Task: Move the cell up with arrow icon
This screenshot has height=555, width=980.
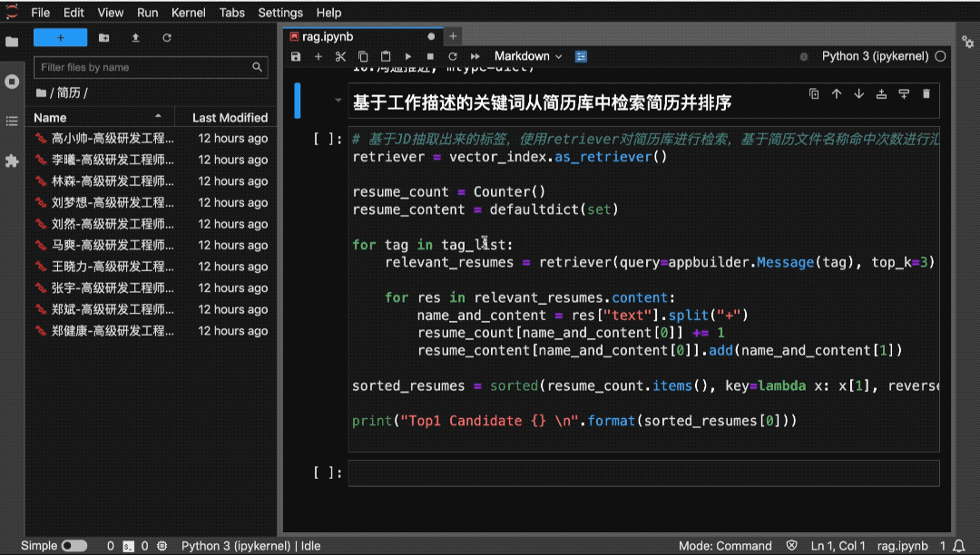Action: pos(837,93)
